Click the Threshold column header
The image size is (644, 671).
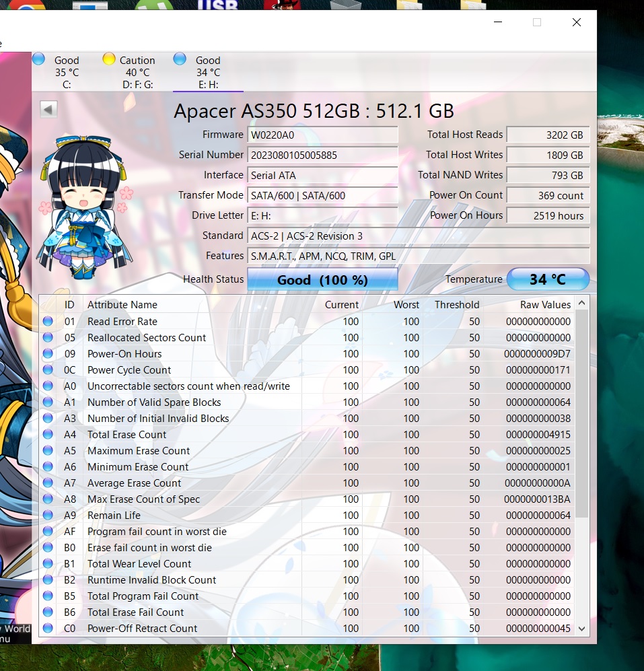pos(457,305)
